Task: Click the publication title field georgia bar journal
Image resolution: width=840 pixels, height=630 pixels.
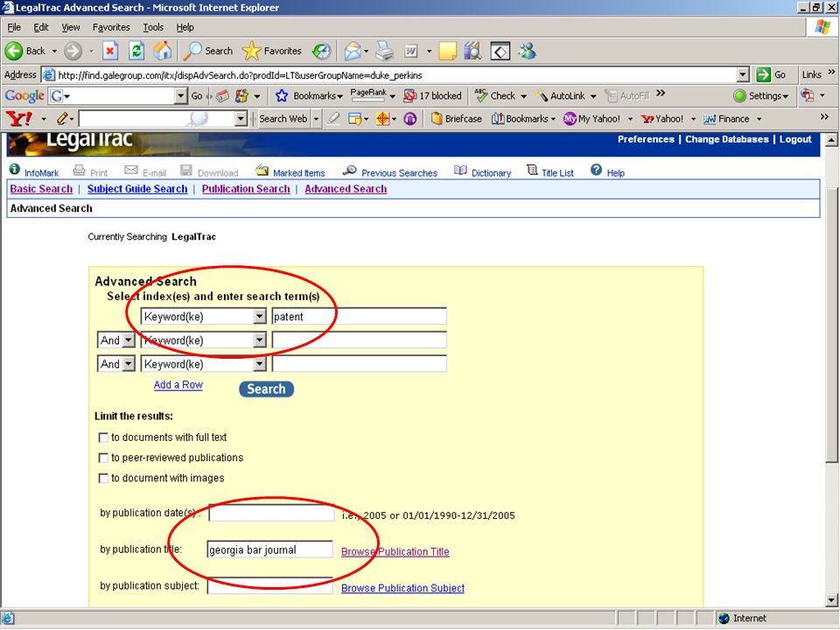Action: click(270, 549)
